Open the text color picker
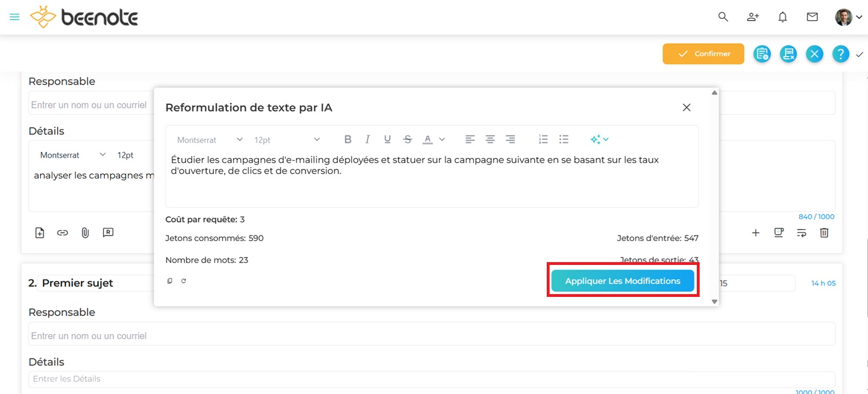Viewport: 868px width, 394px height. click(433, 139)
